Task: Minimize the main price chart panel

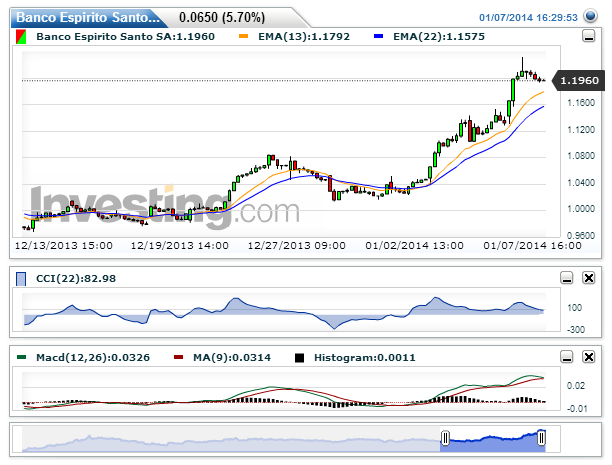Action: 589,36
